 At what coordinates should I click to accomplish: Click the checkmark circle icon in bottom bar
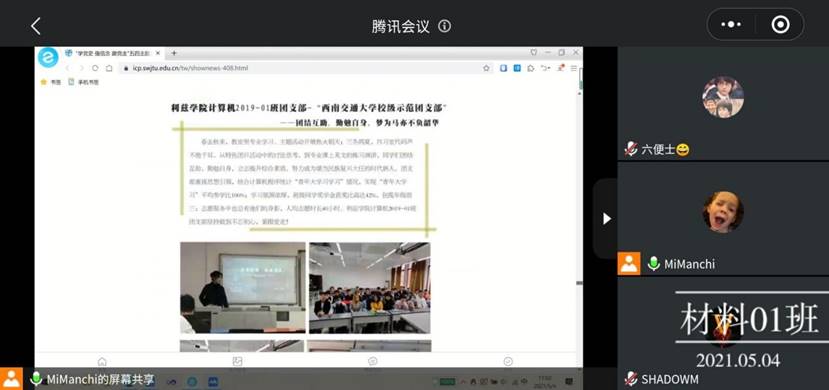click(508, 361)
